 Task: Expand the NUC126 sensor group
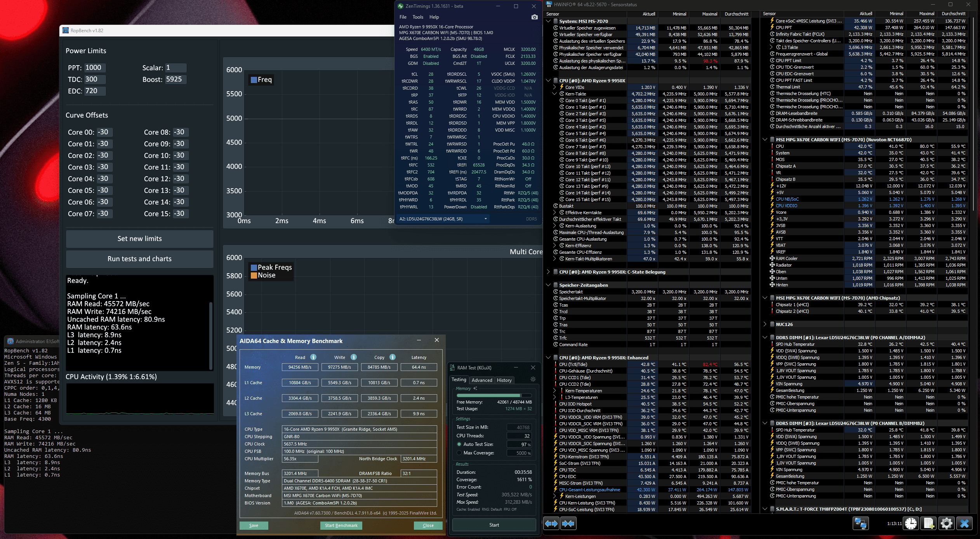tap(765, 324)
